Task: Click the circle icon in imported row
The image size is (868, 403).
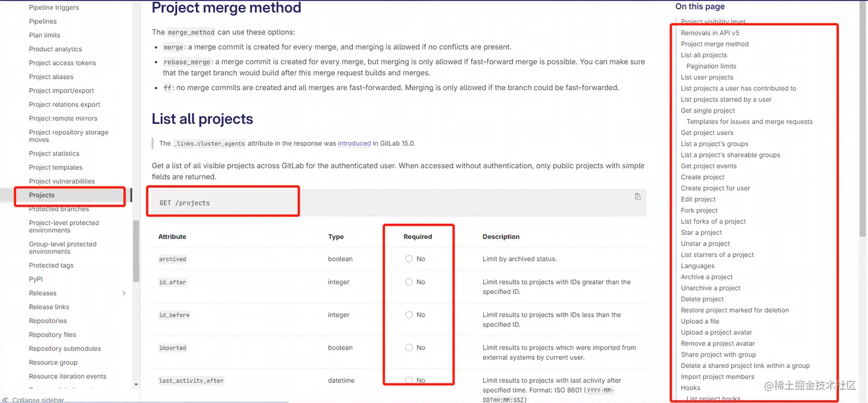Action: [x=409, y=347]
